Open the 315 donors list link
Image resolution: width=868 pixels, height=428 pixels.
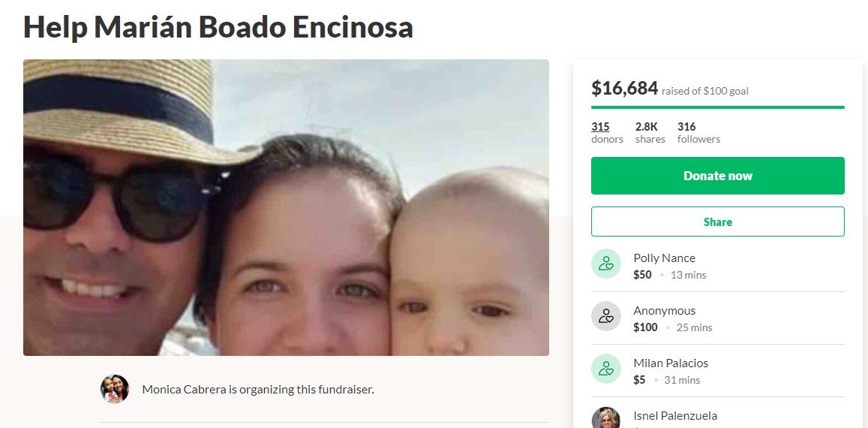607,132
